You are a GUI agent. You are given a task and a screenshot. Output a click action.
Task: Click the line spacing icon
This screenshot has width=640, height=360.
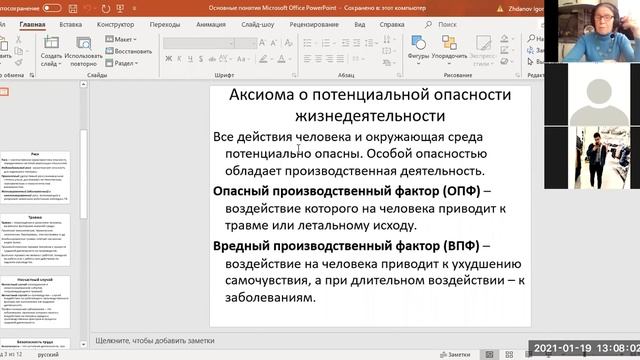(369, 43)
